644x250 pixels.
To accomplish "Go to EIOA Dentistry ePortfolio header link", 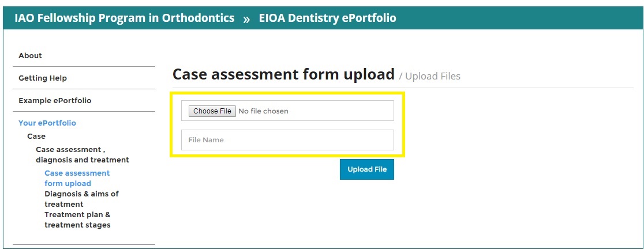I will (328, 18).
